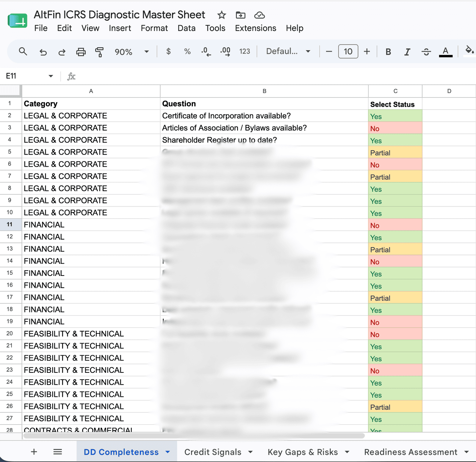This screenshot has height=462, width=476.
Task: Check the cloud save status icon
Action: coord(259,15)
